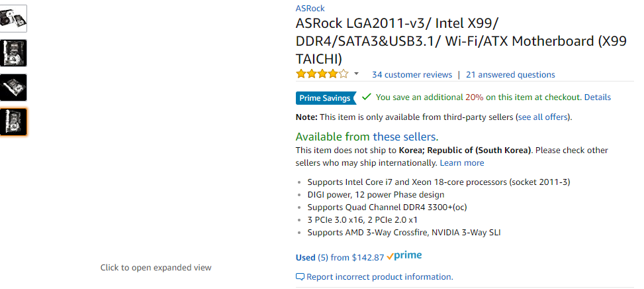Click the star rating icons
The width and height of the screenshot is (644, 289).
pyautogui.click(x=322, y=74)
